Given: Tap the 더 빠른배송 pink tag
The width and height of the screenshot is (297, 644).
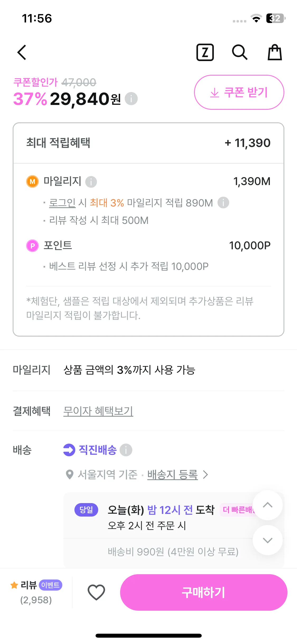Looking at the screenshot, I should [x=238, y=510].
